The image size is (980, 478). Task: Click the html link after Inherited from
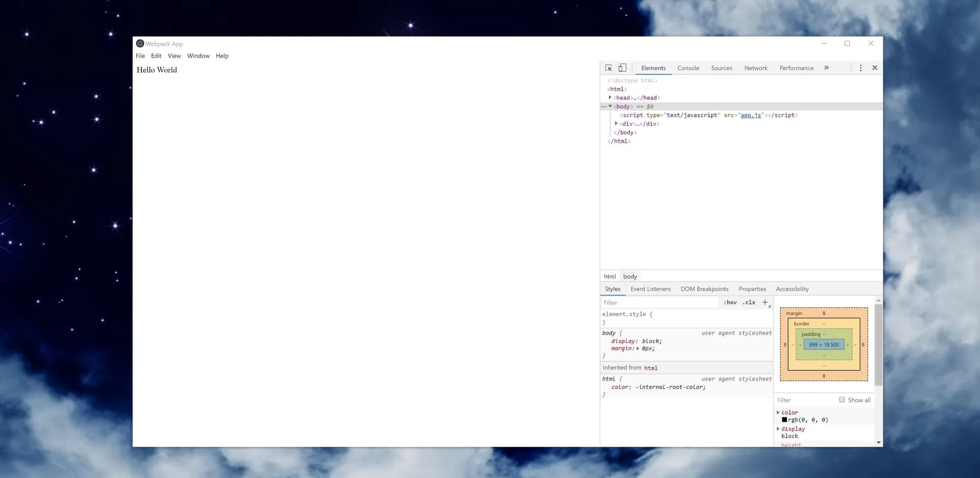[651, 368]
